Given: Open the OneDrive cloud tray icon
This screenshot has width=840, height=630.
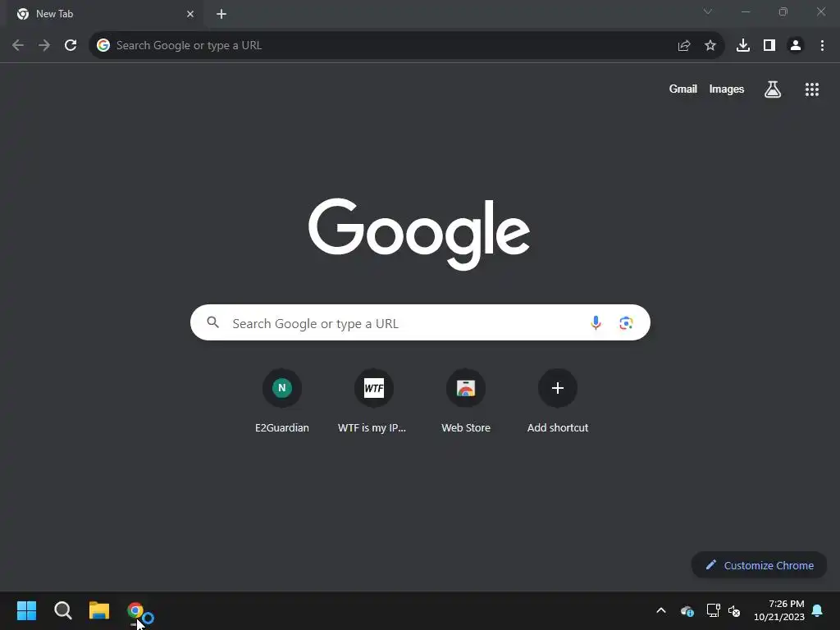Looking at the screenshot, I should pos(687,610).
